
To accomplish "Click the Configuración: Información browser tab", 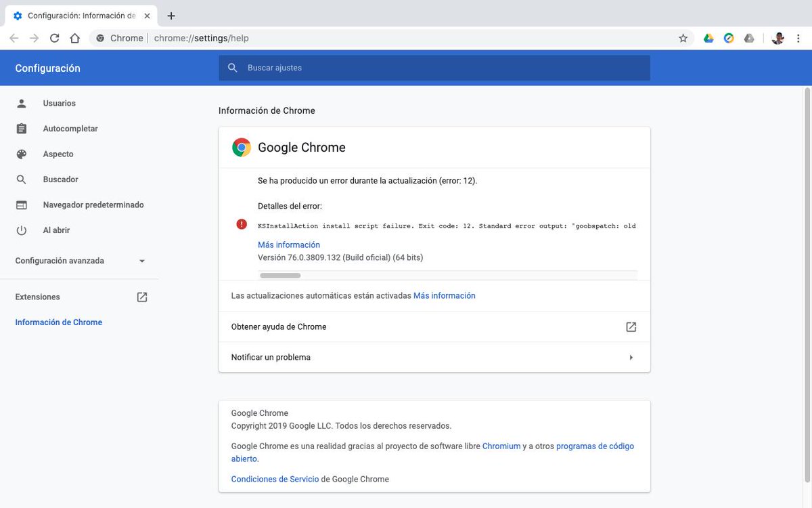I will tap(81, 16).
